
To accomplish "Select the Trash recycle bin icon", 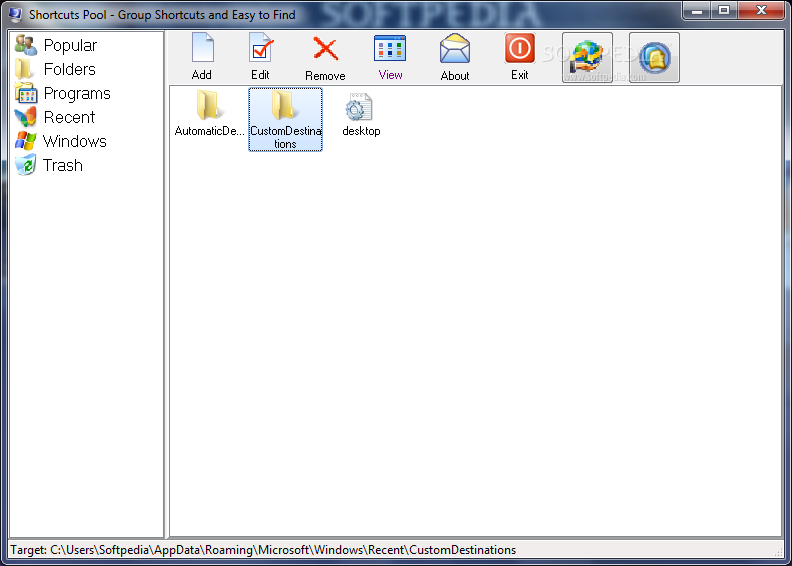I will [25, 165].
